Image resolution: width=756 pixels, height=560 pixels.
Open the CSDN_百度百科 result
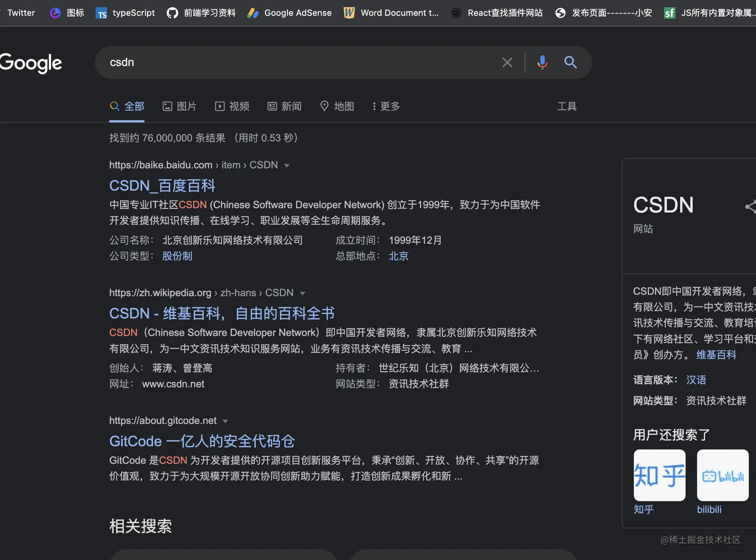[x=162, y=185]
